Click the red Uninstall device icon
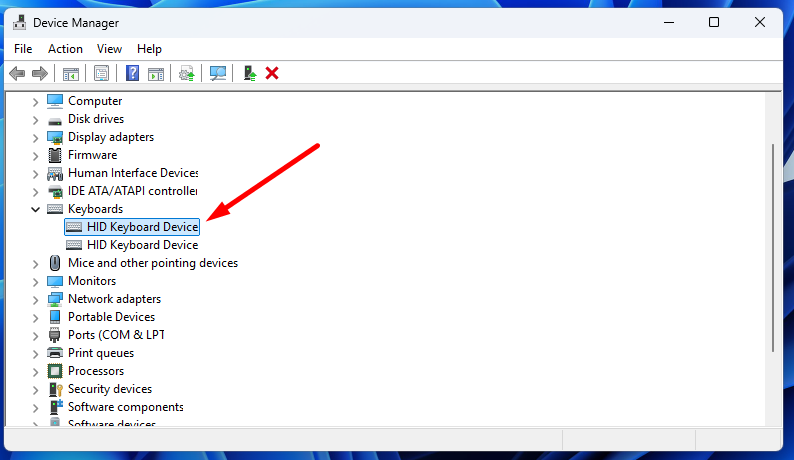This screenshot has height=460, width=794. point(272,73)
